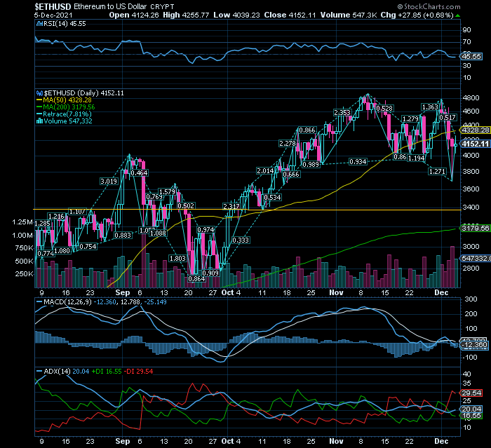
Task: Click the 0.464 retrace label
Action: (140, 172)
